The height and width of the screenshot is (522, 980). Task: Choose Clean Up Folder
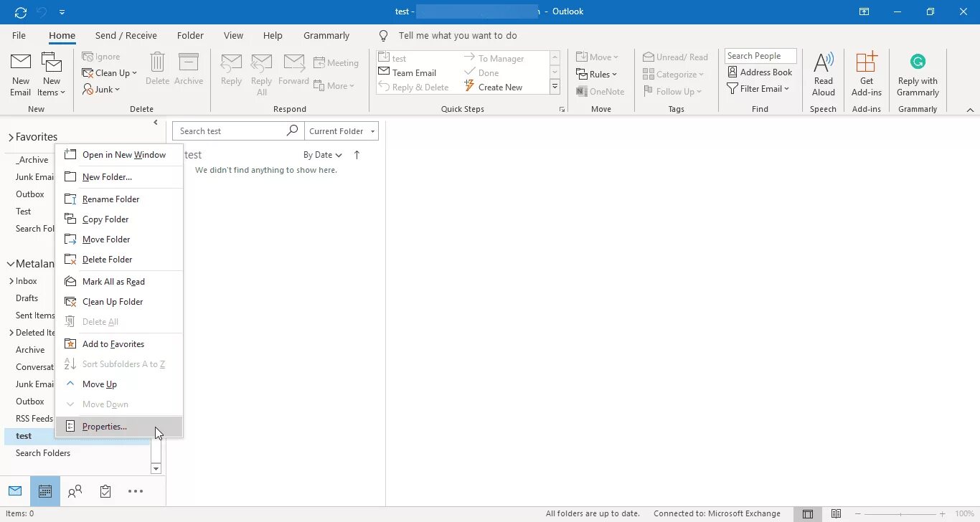pyautogui.click(x=119, y=302)
